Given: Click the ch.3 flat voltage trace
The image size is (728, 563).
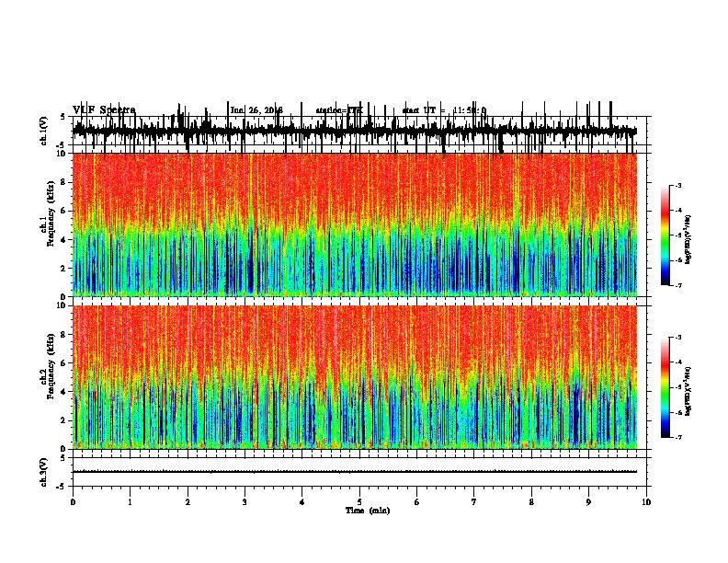Looking at the screenshot, I should click(355, 472).
